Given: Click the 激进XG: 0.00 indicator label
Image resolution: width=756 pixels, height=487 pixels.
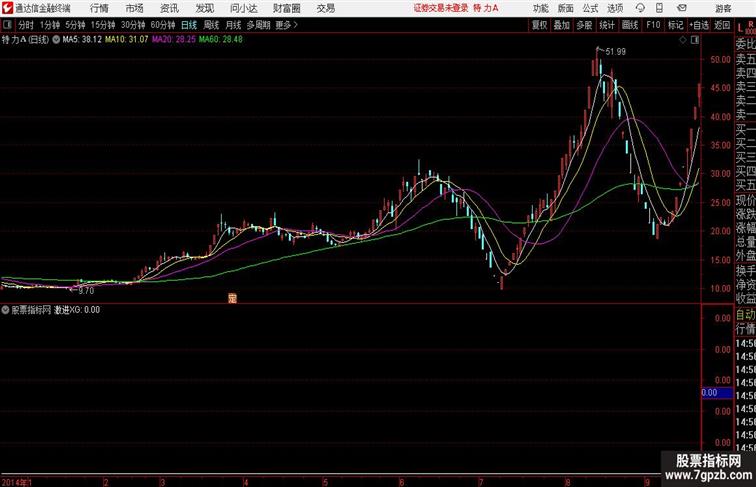Looking at the screenshot, I should click(77, 310).
